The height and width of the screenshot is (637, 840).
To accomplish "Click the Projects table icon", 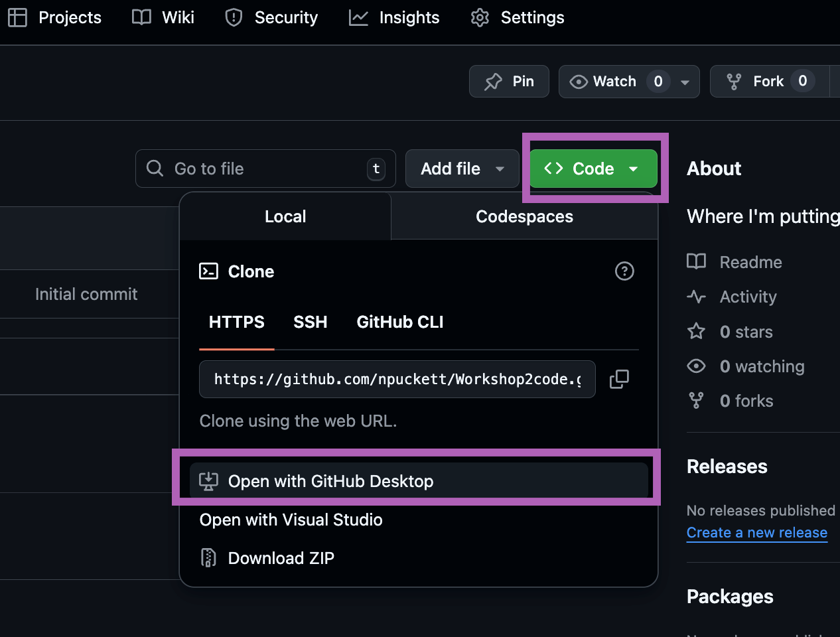I will [x=17, y=17].
